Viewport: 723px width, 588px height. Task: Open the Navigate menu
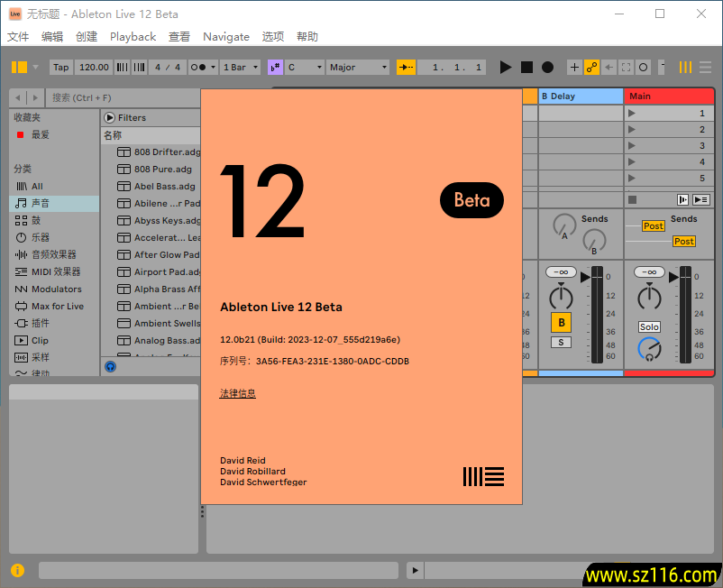pyautogui.click(x=225, y=37)
